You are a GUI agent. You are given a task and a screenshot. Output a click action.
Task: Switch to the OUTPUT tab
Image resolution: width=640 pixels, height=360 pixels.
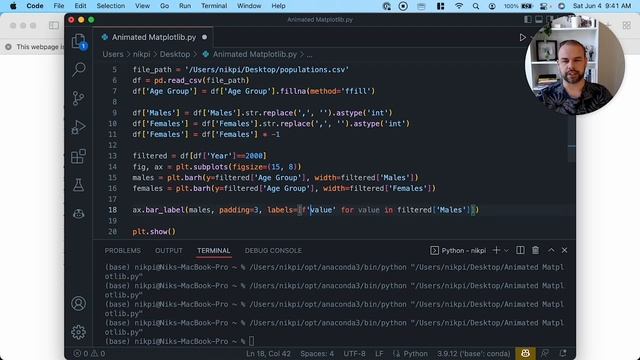pos(169,251)
